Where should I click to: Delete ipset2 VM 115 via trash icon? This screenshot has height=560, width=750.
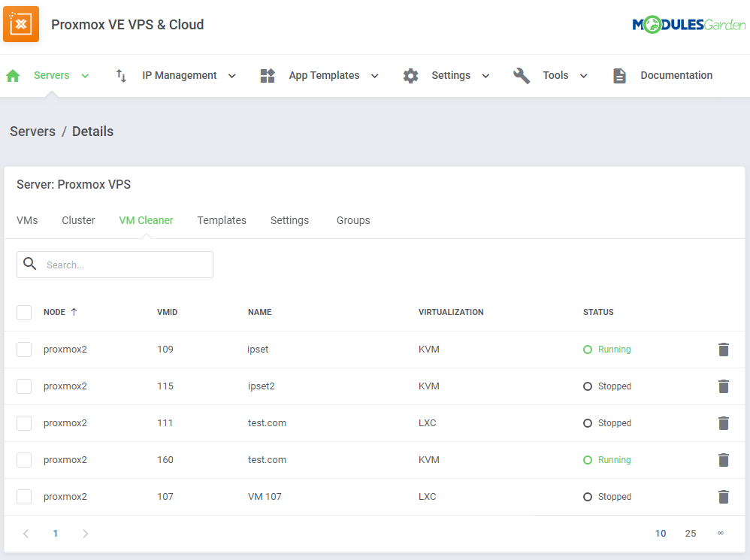coord(724,386)
